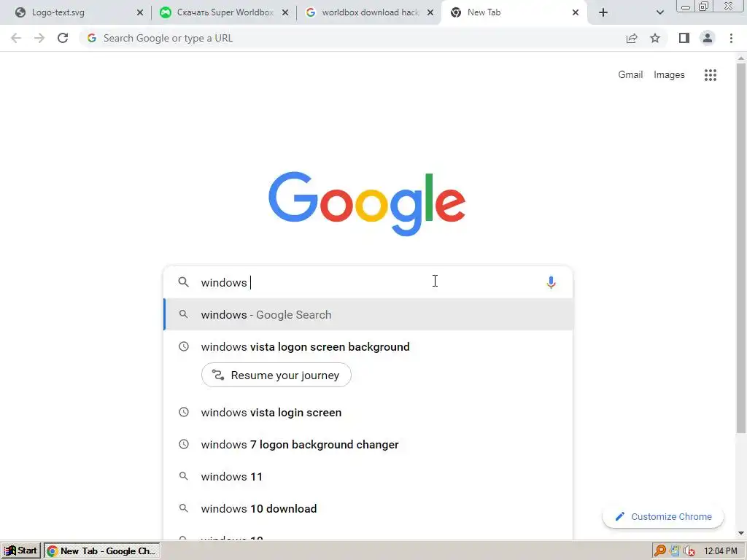Viewport: 747px width, 560px height.
Task: Open the Images link
Action: pyautogui.click(x=669, y=75)
